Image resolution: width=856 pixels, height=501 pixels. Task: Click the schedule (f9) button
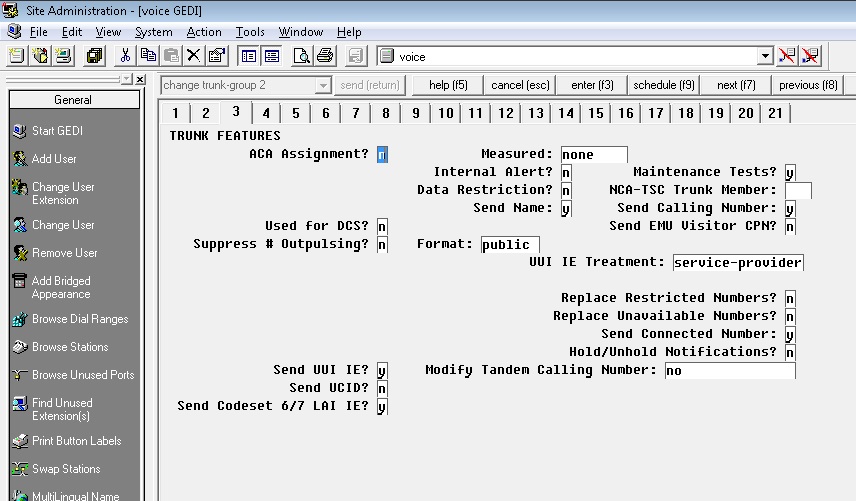click(x=664, y=85)
